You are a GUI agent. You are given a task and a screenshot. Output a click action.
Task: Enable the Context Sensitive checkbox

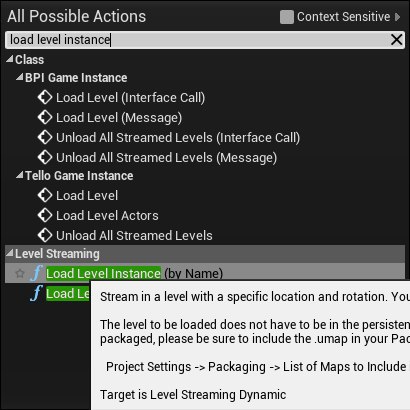287,17
